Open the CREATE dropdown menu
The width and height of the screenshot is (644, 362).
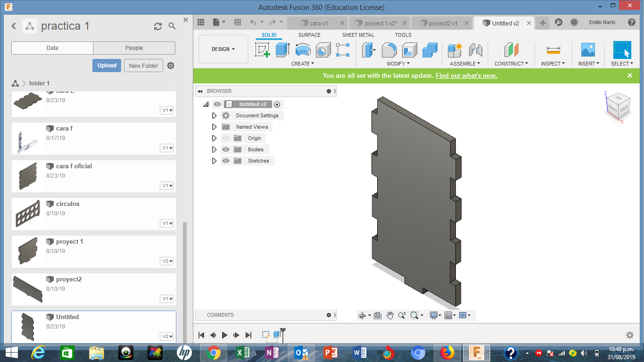point(302,64)
